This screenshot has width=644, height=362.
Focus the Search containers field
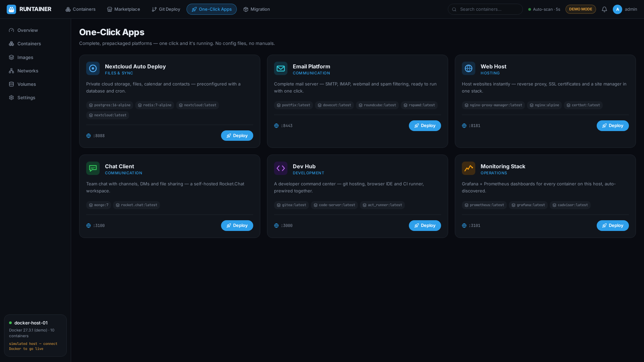point(485,9)
